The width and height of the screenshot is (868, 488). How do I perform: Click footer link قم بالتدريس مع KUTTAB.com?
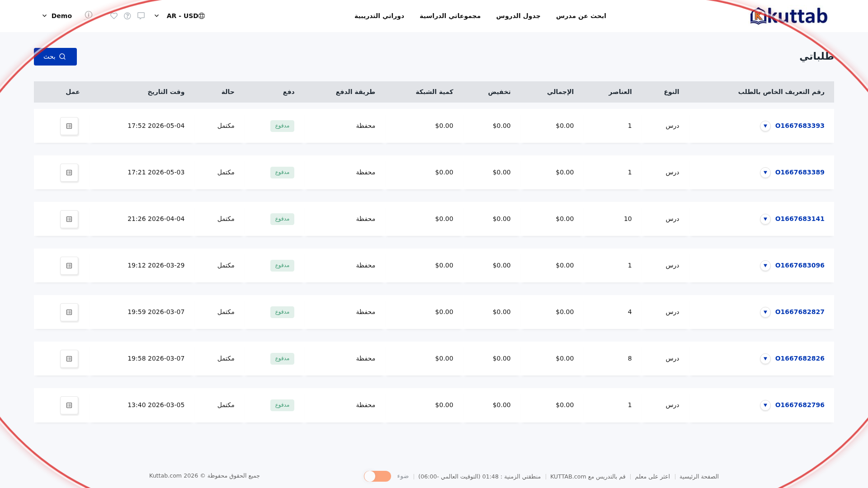(588, 477)
